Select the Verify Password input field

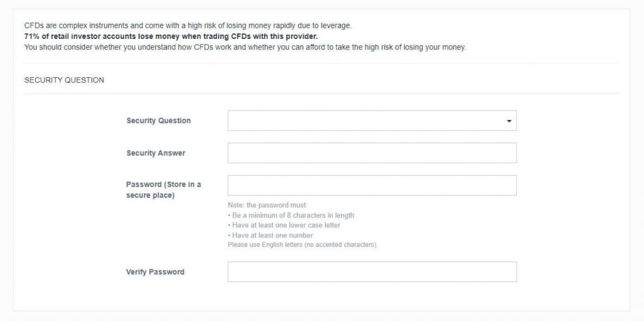tap(372, 272)
